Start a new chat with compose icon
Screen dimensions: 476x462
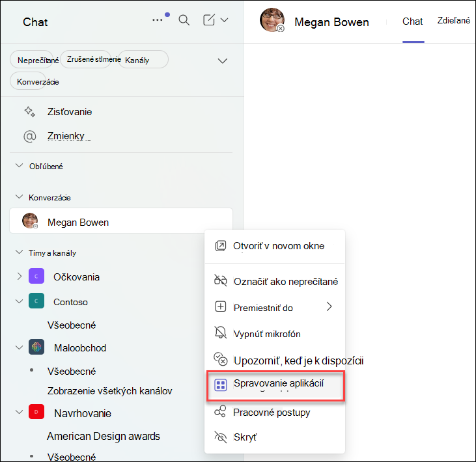[x=209, y=20]
